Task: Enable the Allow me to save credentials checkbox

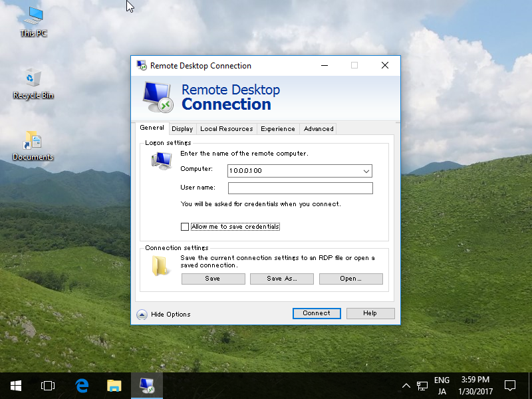Action: pos(184,227)
